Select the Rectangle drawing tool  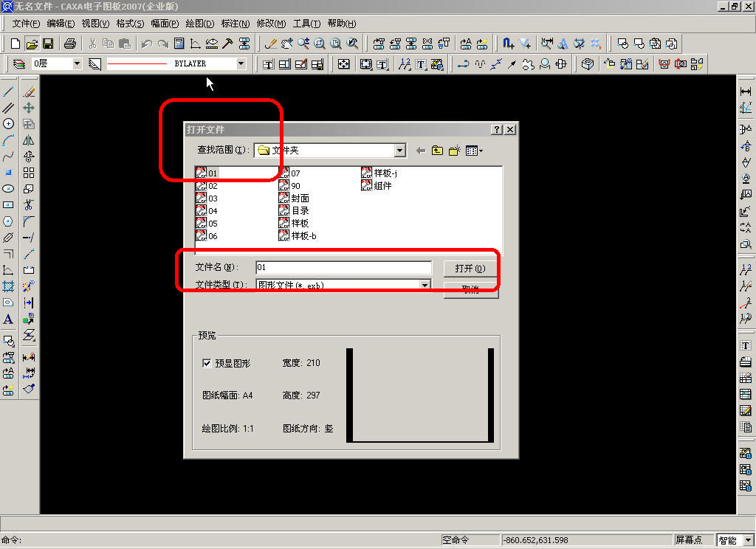point(8,205)
